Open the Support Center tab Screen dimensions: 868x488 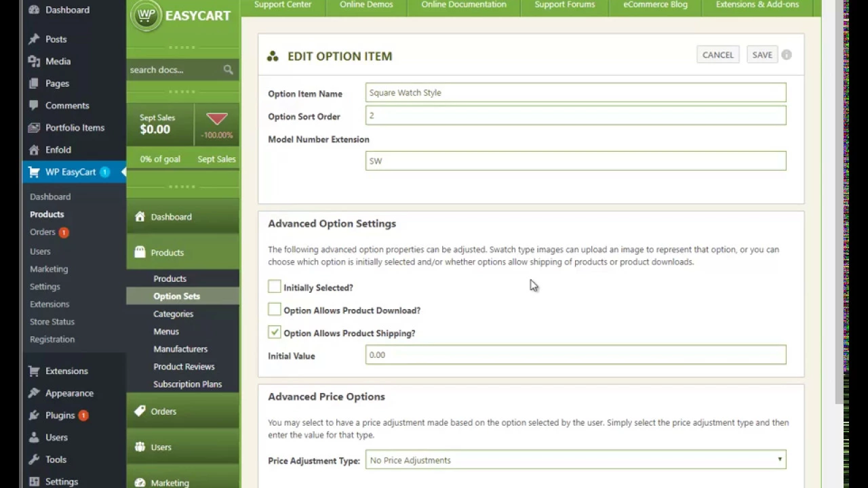coord(283,6)
